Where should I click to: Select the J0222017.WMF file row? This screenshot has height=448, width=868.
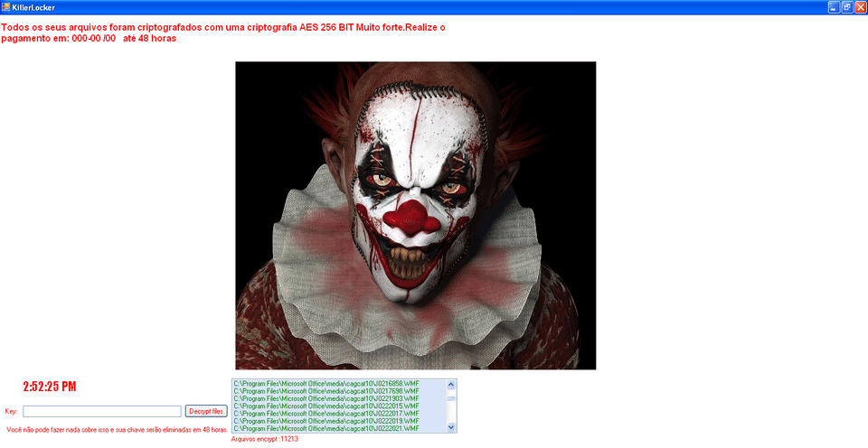[339, 413]
